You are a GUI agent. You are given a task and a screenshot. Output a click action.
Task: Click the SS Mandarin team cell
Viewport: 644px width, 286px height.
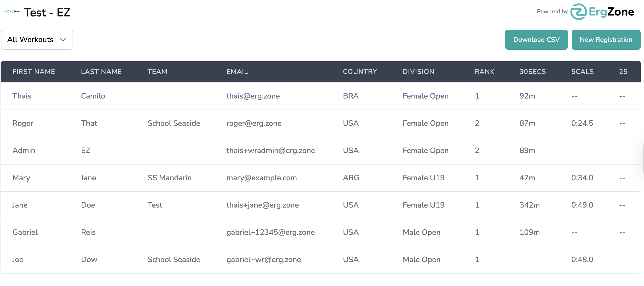pos(169,178)
